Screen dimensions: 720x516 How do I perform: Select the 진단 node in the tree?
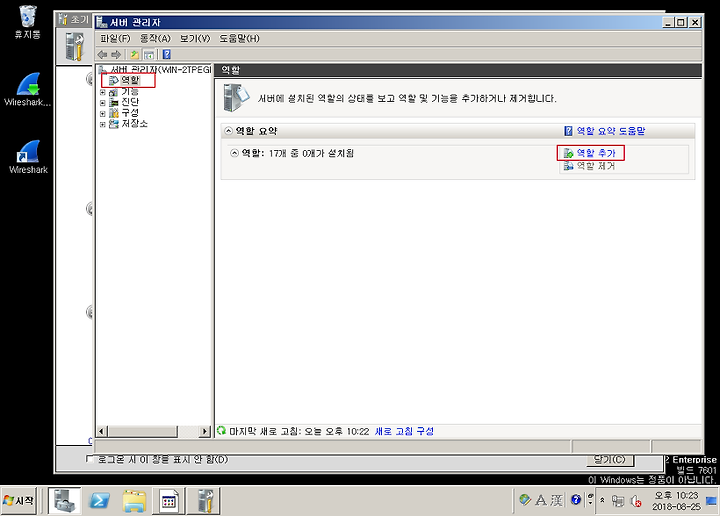tap(130, 102)
